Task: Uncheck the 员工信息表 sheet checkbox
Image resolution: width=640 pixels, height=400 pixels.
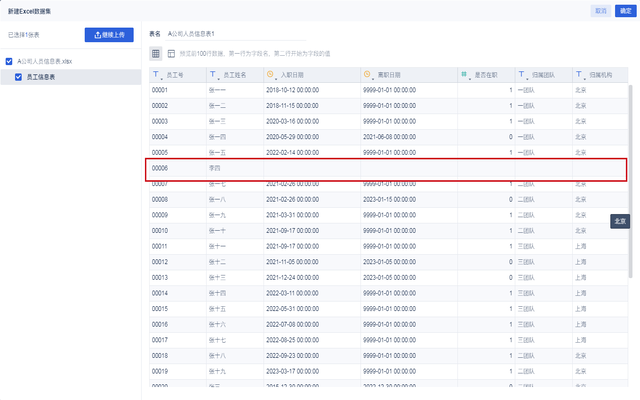Action: (18, 77)
